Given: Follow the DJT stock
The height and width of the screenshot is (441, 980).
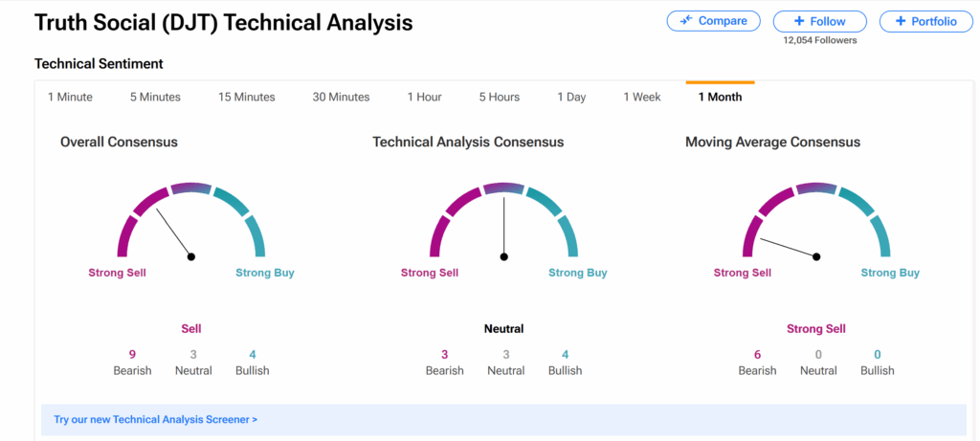Looking at the screenshot, I should point(820,21).
